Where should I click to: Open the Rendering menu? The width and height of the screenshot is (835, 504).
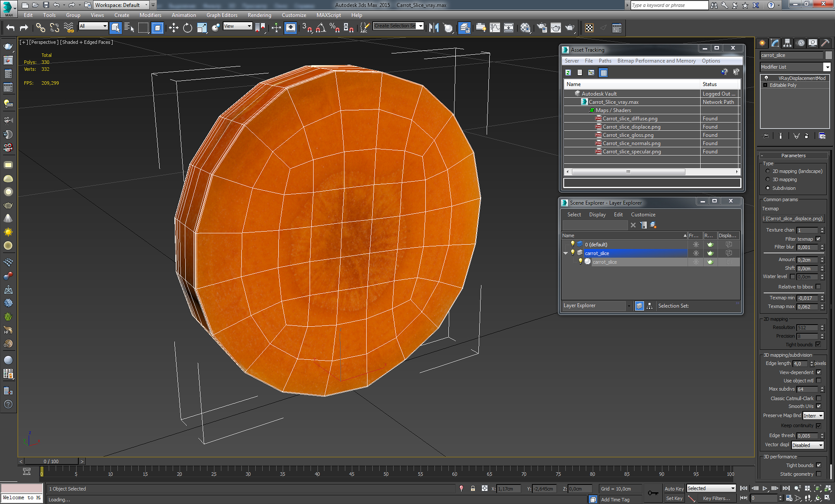click(x=259, y=15)
